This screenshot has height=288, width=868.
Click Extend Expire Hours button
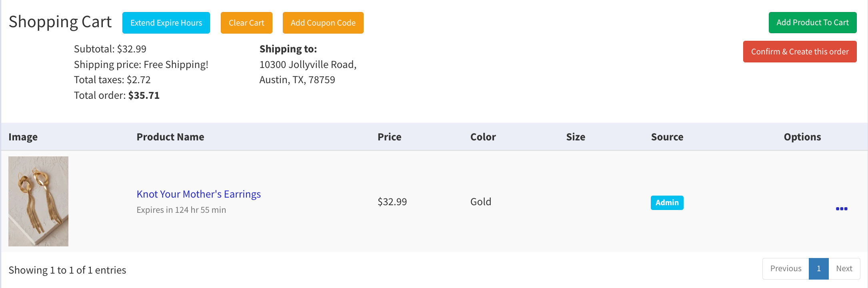click(166, 23)
